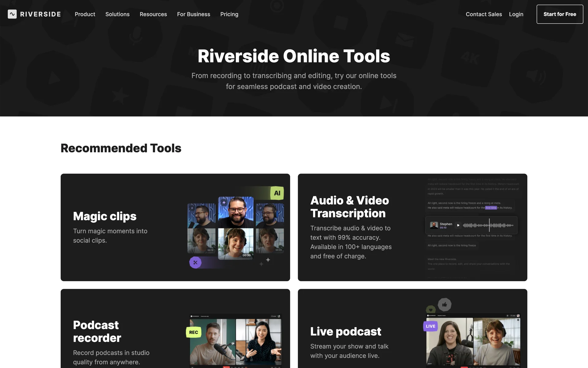Click the REC badge on Podcast recorder
Screen dimensions: 588x368
tap(194, 332)
